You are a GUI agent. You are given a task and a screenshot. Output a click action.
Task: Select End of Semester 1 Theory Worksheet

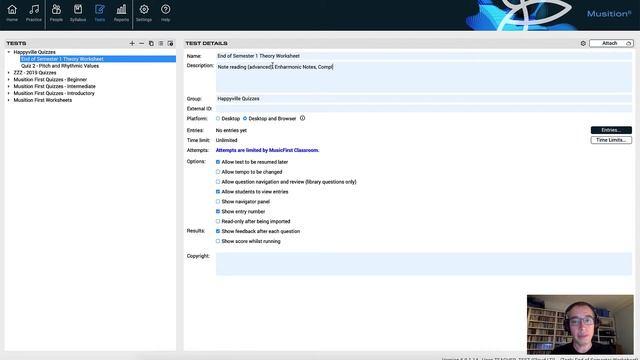point(98,59)
